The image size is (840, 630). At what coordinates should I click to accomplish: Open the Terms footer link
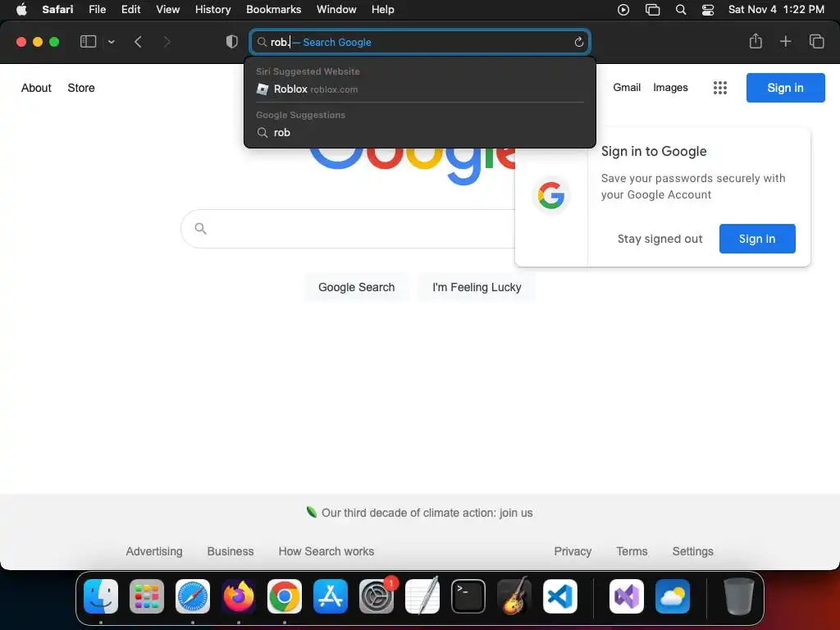(632, 551)
